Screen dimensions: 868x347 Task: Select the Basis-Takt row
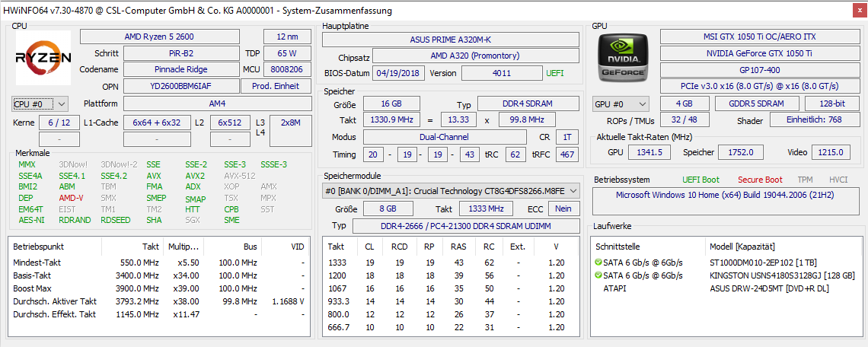158,275
